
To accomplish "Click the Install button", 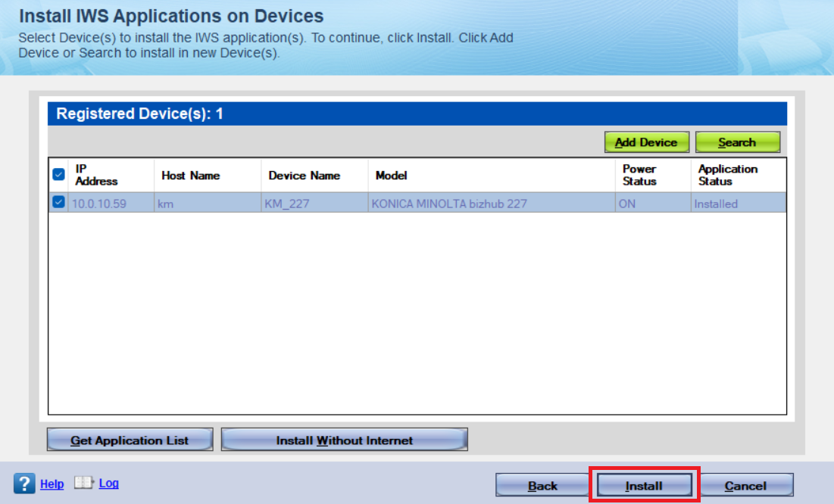I will point(644,486).
